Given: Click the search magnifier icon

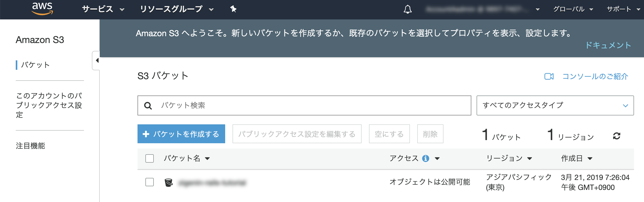Looking at the screenshot, I should pyautogui.click(x=148, y=106).
